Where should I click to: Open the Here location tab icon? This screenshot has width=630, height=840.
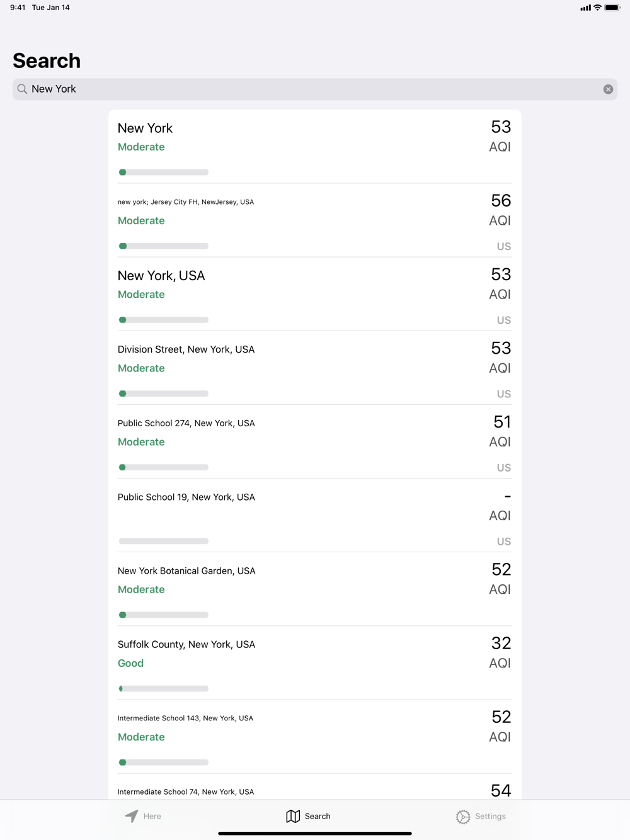[x=132, y=816]
